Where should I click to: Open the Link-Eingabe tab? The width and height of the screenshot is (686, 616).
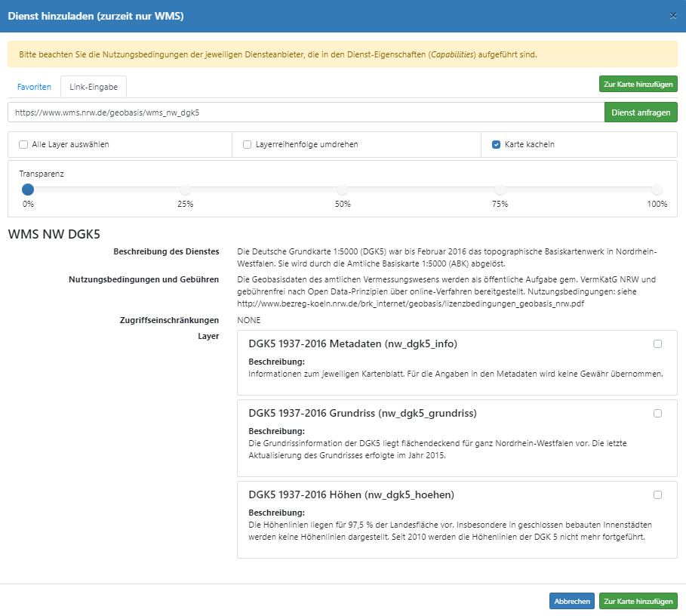pyautogui.click(x=94, y=87)
